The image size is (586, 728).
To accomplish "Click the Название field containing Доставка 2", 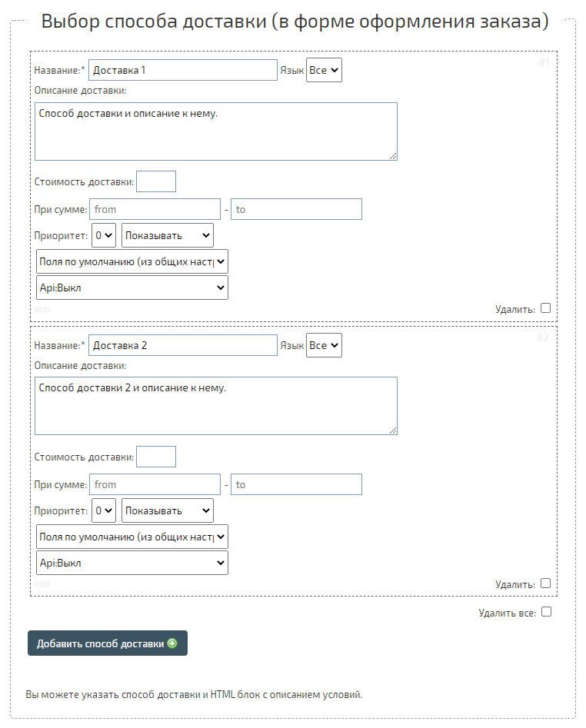I will [183, 345].
